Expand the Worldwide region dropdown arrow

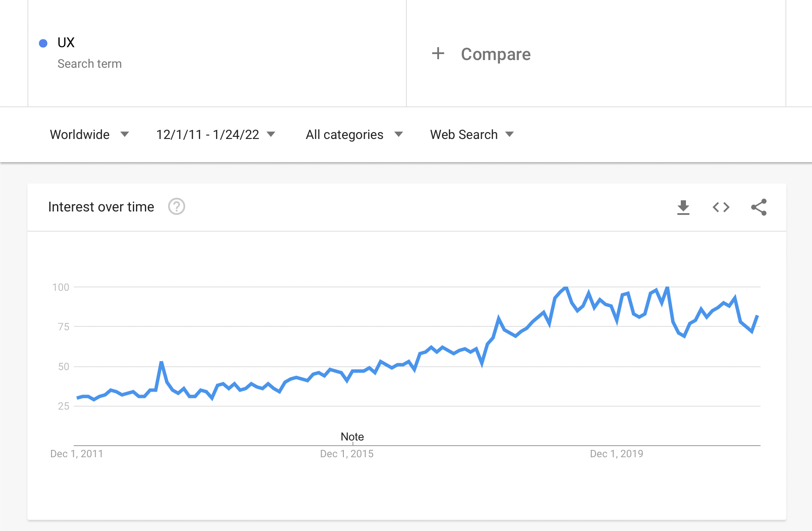point(125,134)
